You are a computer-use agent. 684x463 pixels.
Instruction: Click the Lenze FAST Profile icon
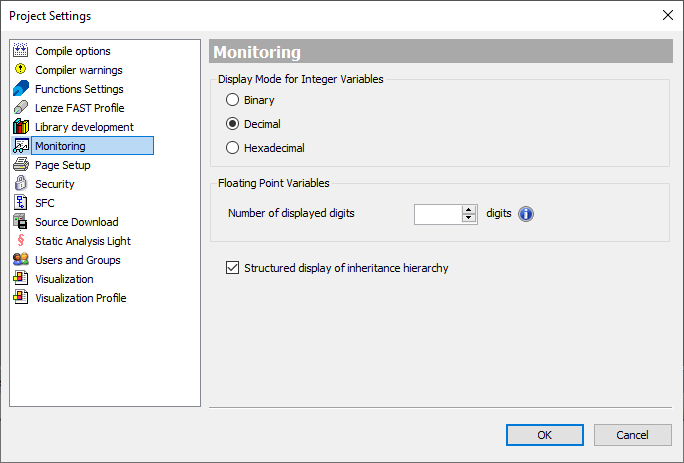21,107
